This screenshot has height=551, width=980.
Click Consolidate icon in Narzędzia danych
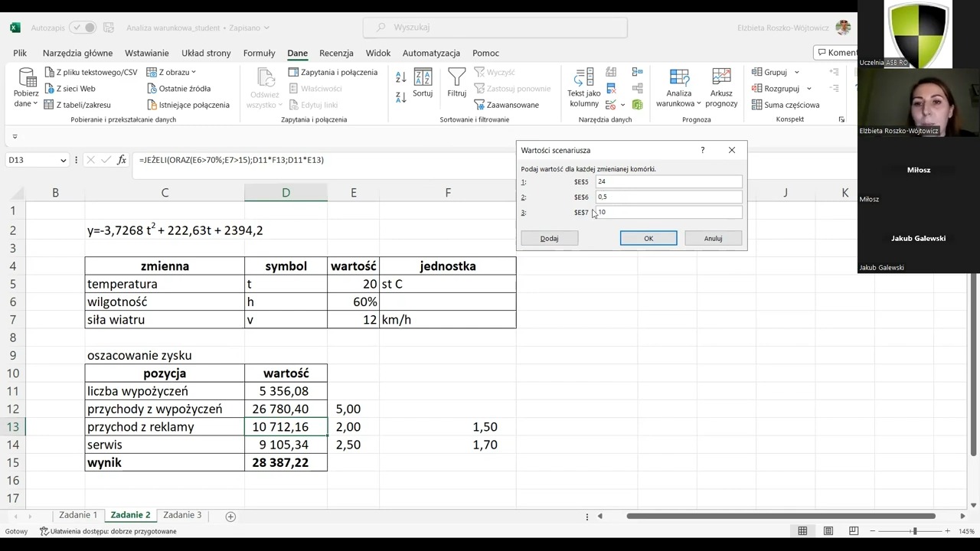pyautogui.click(x=637, y=72)
